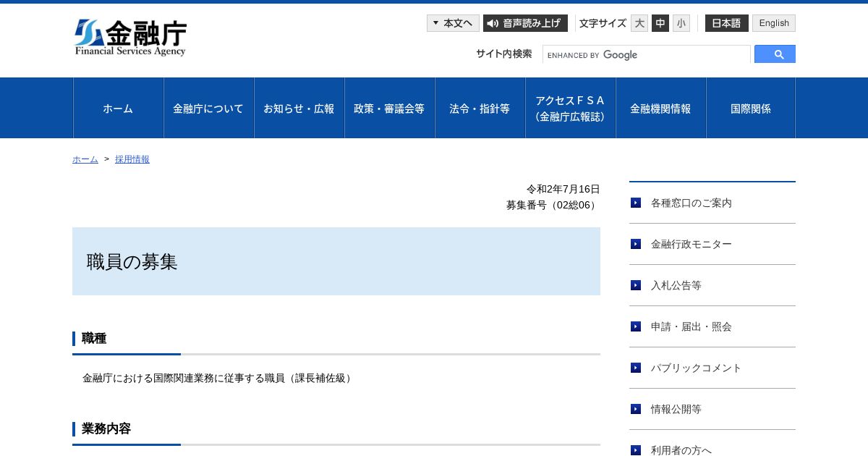868x456 pixels.
Task: Click the ホーム breadcrumb link
Action: pos(85,159)
